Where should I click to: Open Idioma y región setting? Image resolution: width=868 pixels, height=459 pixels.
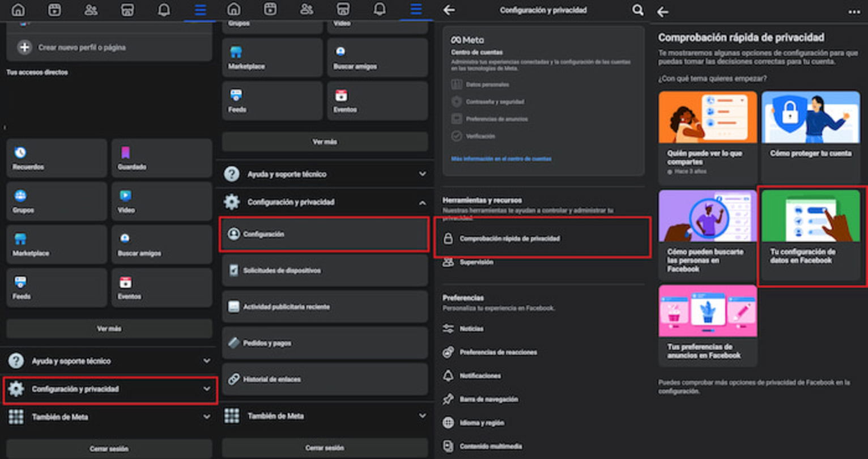[473, 423]
